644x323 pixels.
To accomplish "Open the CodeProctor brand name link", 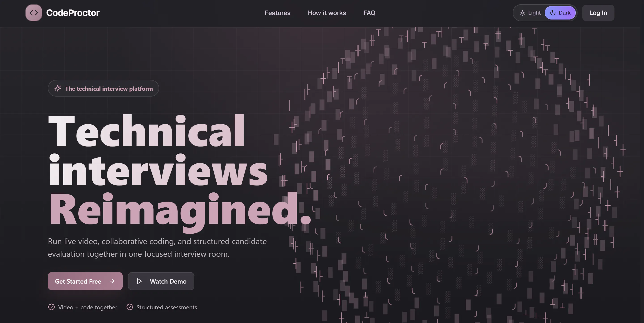I will [73, 13].
